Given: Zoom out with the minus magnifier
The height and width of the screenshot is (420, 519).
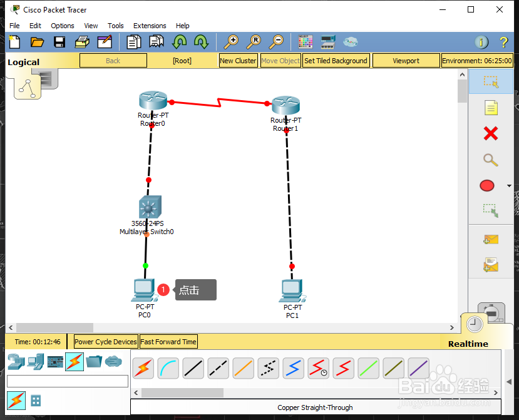Looking at the screenshot, I should coord(276,42).
